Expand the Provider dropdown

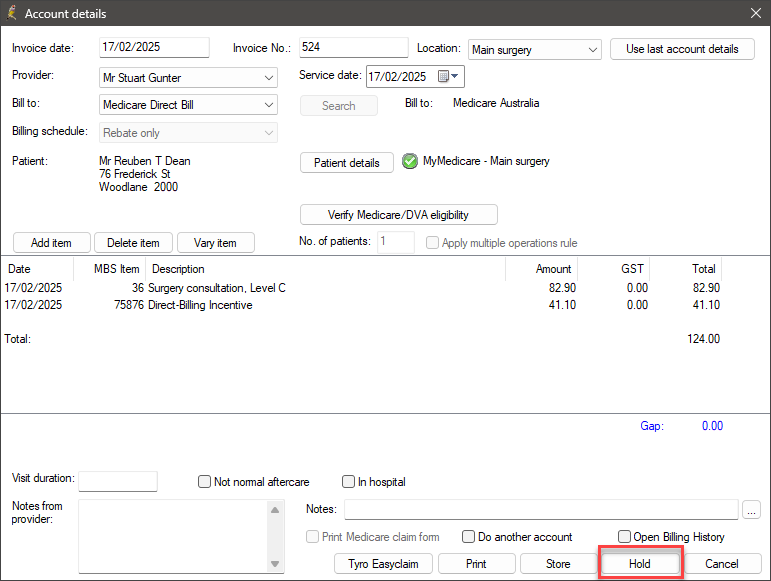pos(268,78)
